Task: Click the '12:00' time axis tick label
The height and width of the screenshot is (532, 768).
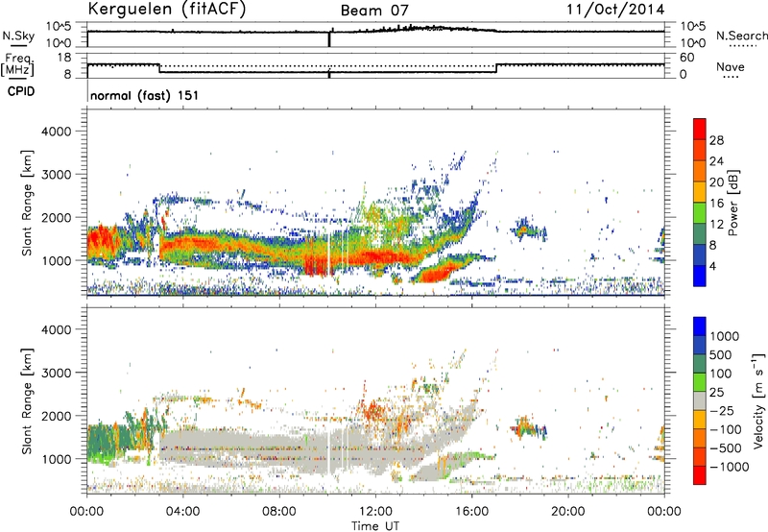Action: pyautogui.click(x=375, y=512)
